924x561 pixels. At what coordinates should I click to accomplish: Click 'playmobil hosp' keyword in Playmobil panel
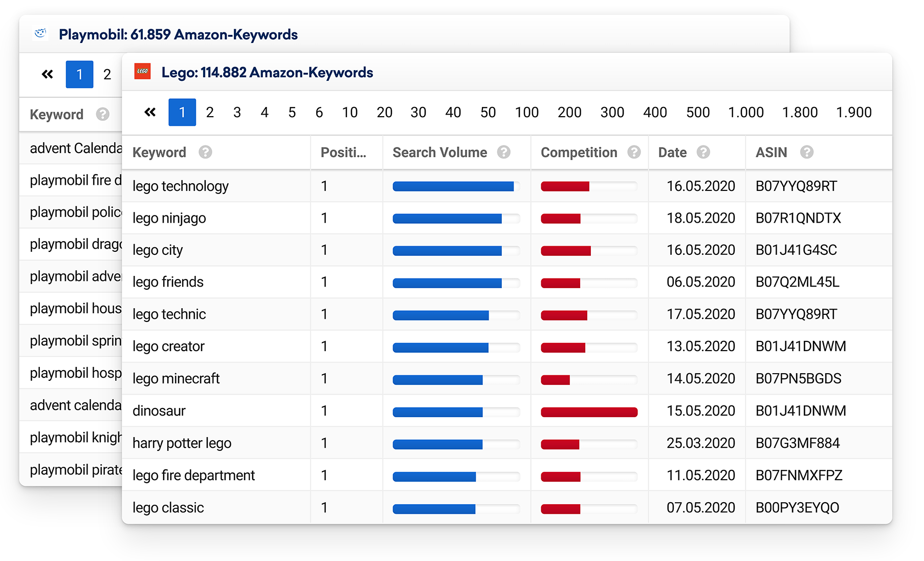(76, 373)
